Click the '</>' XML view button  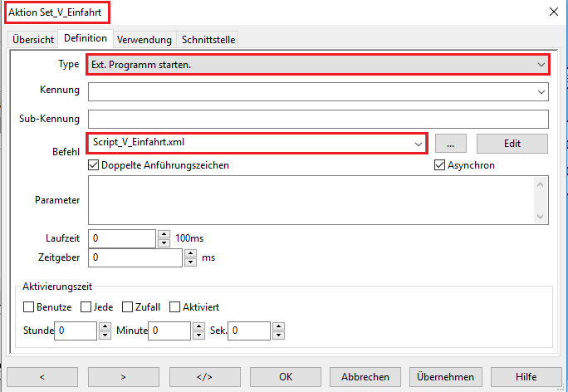204,376
